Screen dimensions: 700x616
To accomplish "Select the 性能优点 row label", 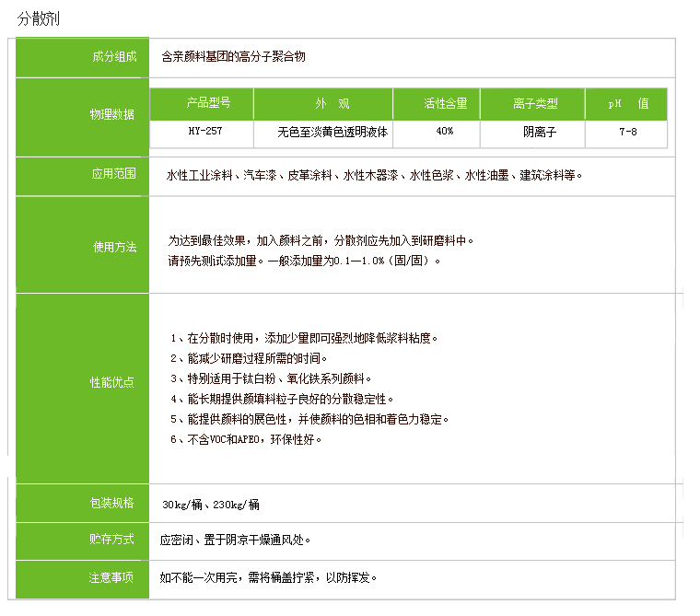I will [112, 381].
